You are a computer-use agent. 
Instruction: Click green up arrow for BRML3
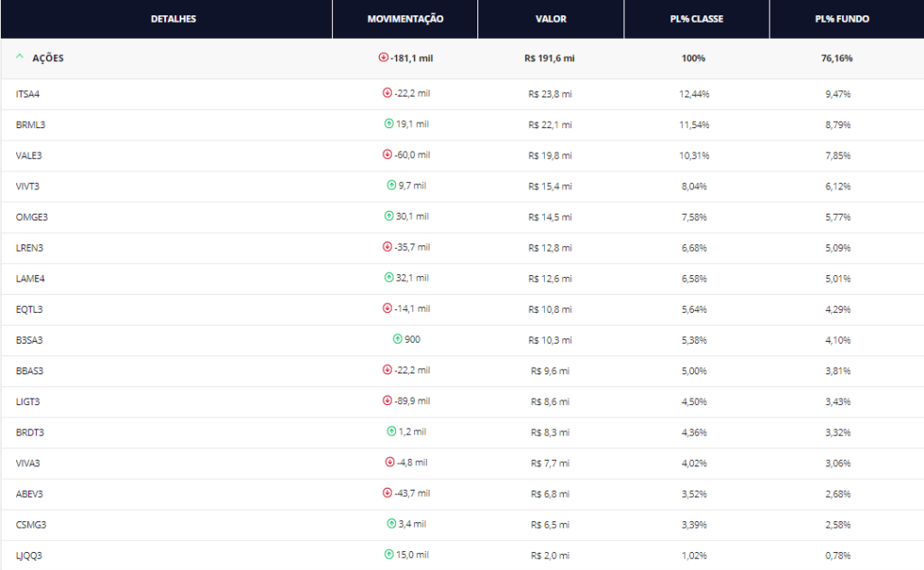pyautogui.click(x=389, y=124)
